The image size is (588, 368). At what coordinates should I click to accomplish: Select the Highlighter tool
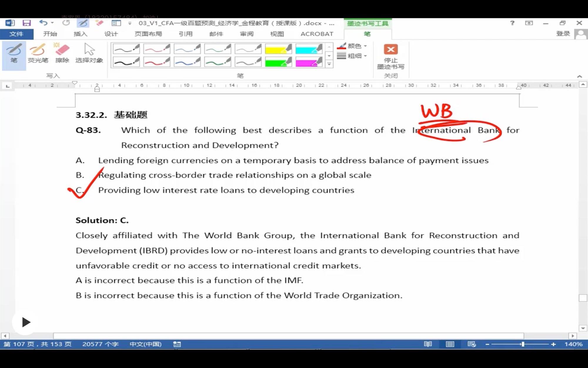pyautogui.click(x=38, y=54)
